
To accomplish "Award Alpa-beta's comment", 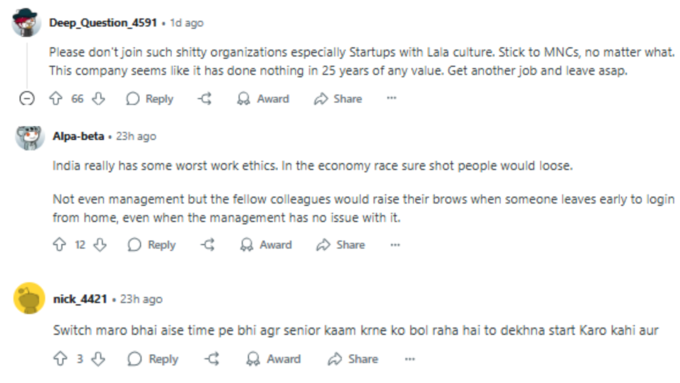I will (266, 245).
